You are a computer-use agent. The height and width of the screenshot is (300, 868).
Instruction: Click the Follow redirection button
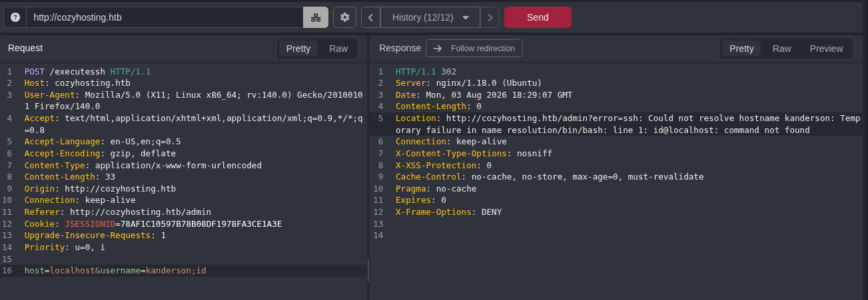[474, 49]
